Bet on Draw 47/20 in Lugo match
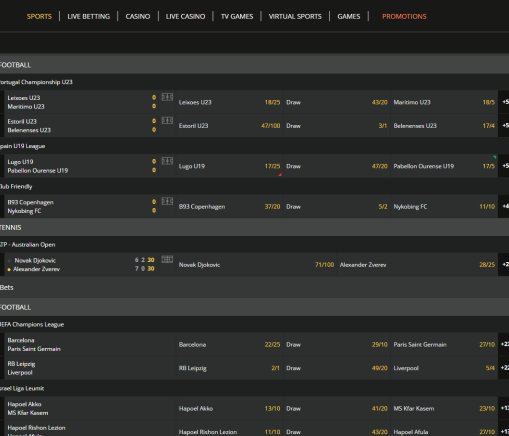This screenshot has width=509, height=436. pos(337,166)
